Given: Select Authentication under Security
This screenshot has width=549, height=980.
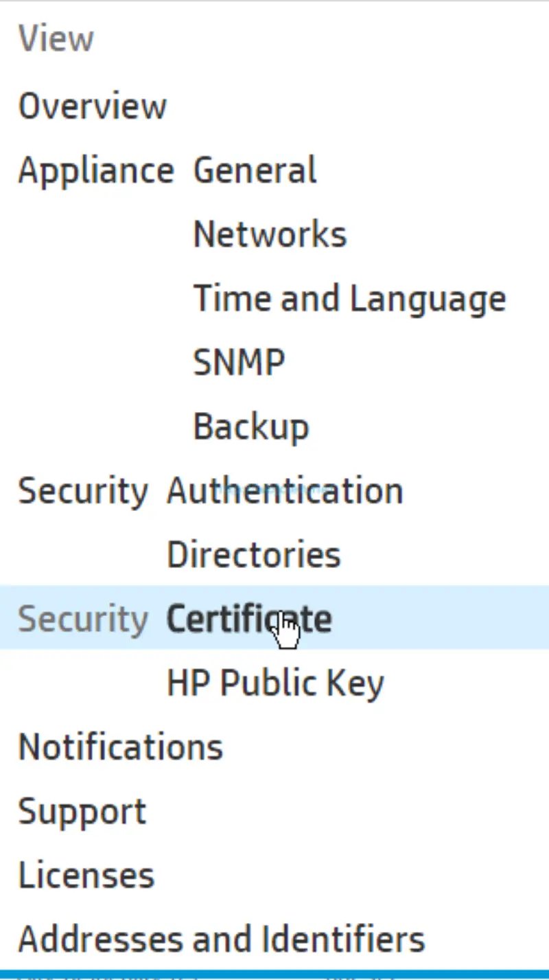Looking at the screenshot, I should [284, 490].
